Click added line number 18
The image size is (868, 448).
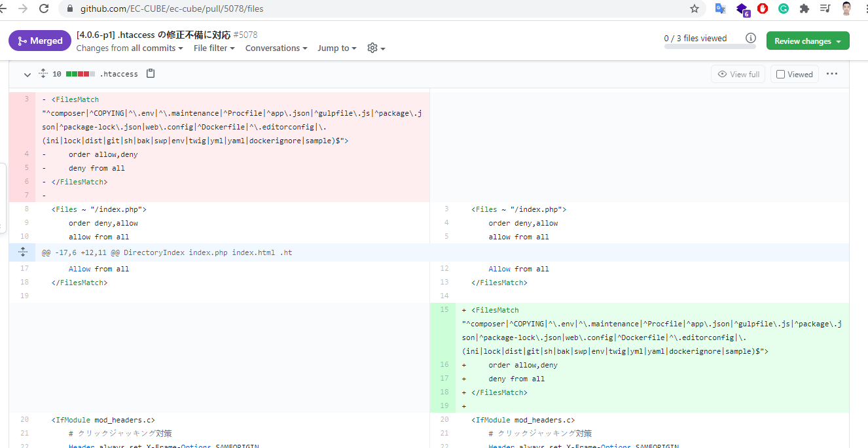pyautogui.click(x=443, y=392)
